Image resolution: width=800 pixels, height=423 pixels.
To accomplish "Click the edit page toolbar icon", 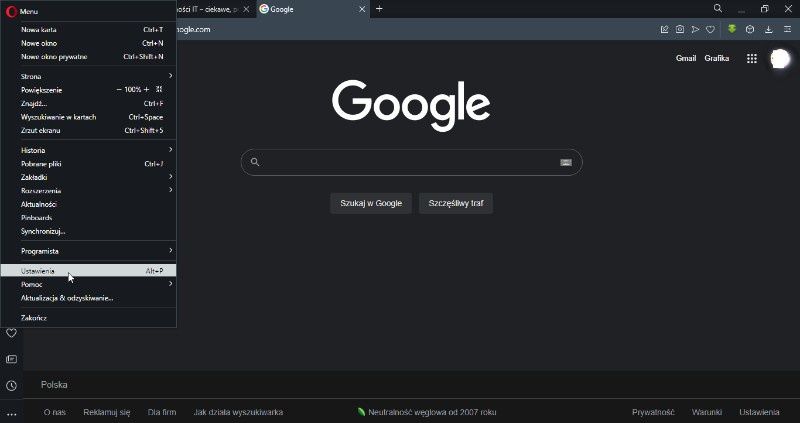I will 664,30.
